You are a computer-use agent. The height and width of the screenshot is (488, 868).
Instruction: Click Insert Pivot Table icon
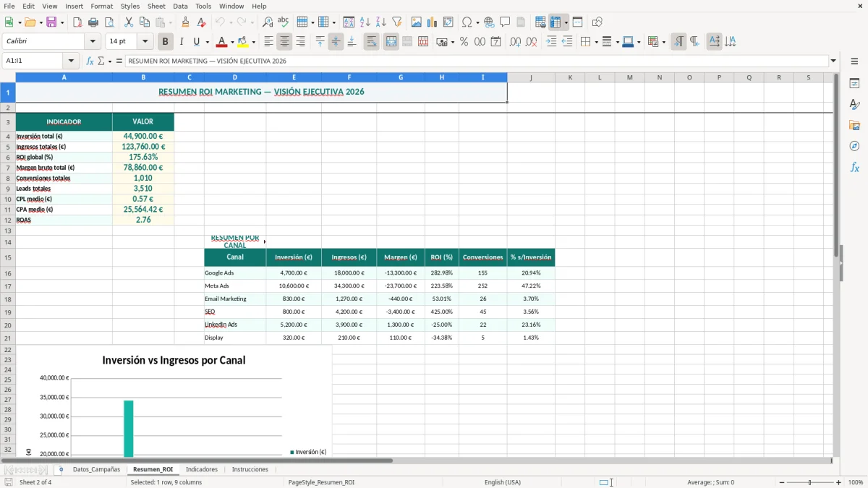pyautogui.click(x=448, y=22)
